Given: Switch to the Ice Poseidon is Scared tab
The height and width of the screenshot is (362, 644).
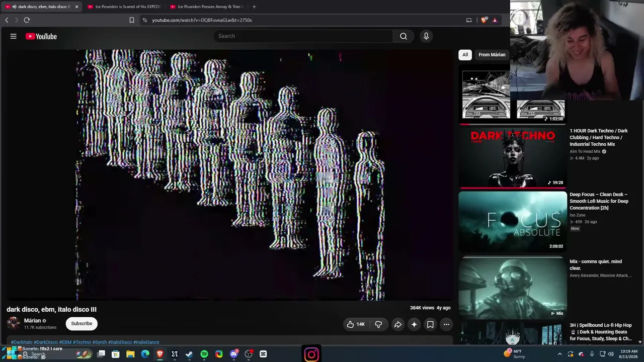Looking at the screenshot, I should point(124,7).
